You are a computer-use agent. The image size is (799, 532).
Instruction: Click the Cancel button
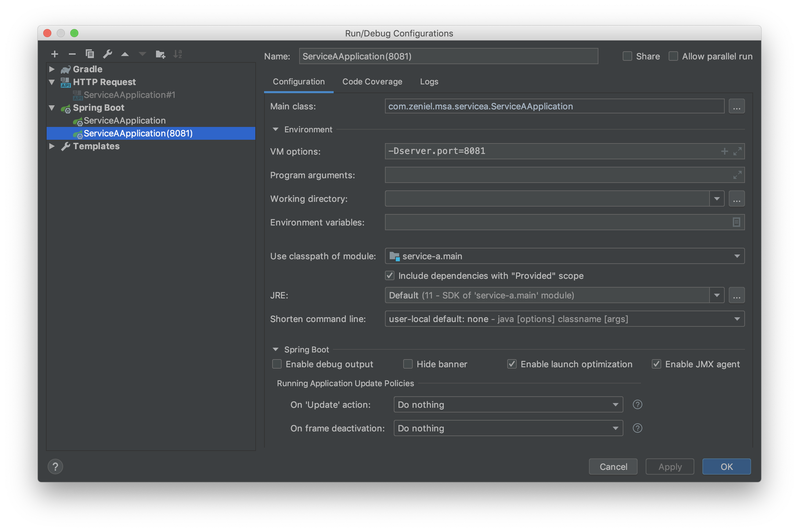tap(613, 467)
